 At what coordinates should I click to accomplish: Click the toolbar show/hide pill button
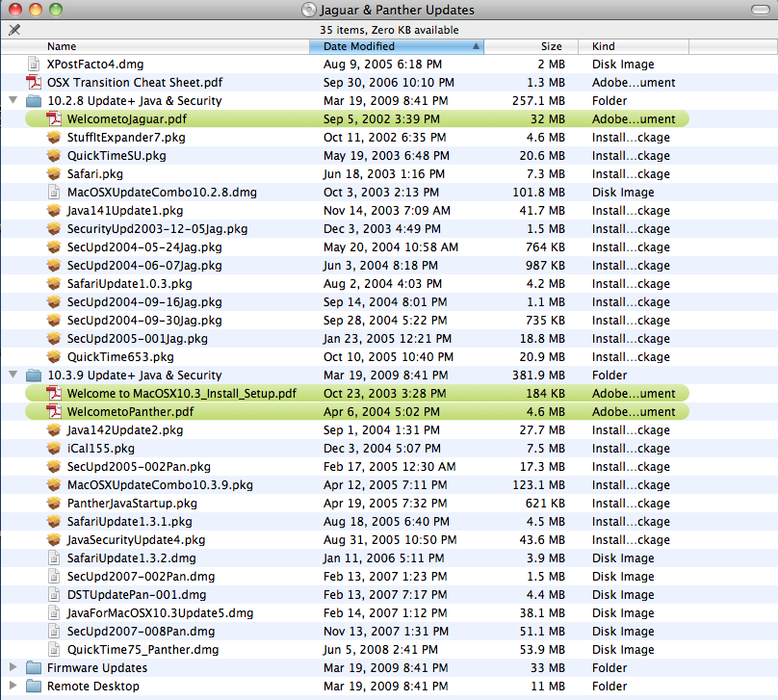click(760, 10)
